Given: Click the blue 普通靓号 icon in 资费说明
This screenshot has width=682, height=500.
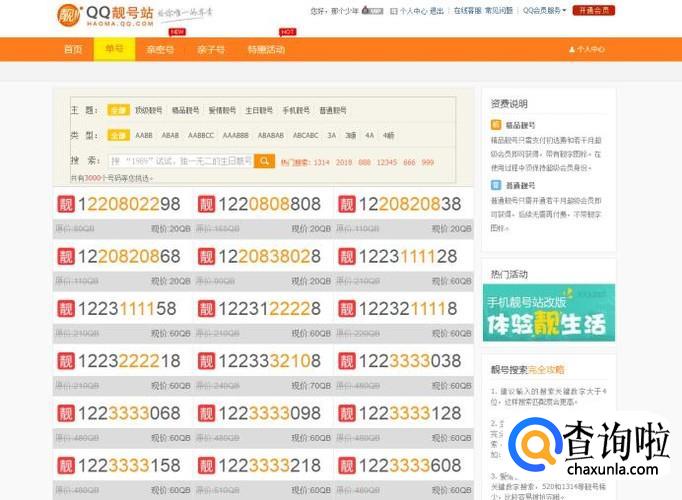Looking at the screenshot, I should coord(496,185).
